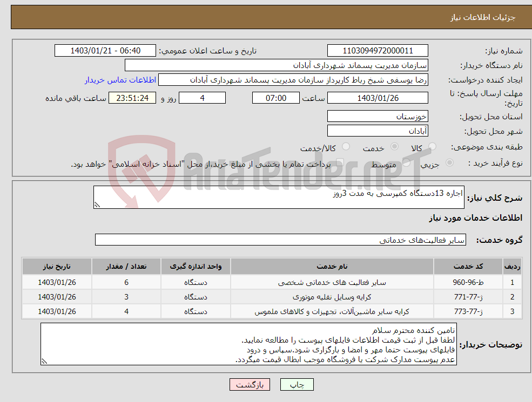Click دستگاه unit in row 1
This screenshot has height=402, width=532.
coord(196,282)
